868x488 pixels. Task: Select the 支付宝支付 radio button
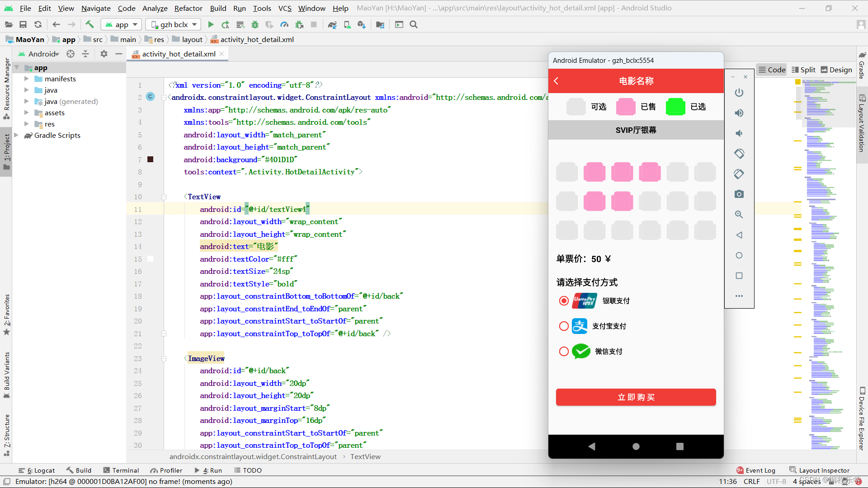[x=564, y=326]
